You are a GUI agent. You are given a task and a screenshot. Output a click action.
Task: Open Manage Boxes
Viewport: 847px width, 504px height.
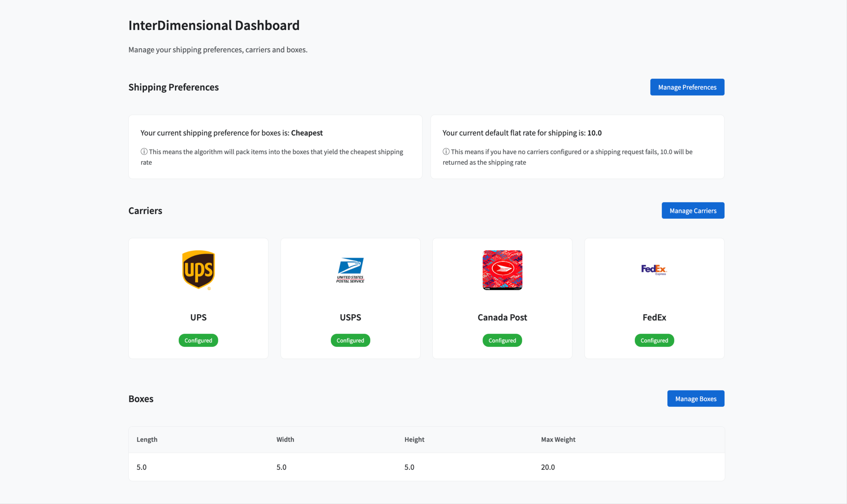(695, 399)
